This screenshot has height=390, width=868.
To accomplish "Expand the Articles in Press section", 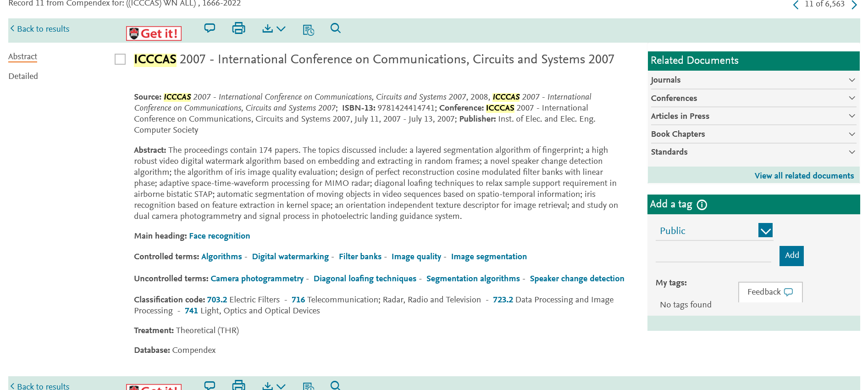I will (x=753, y=116).
